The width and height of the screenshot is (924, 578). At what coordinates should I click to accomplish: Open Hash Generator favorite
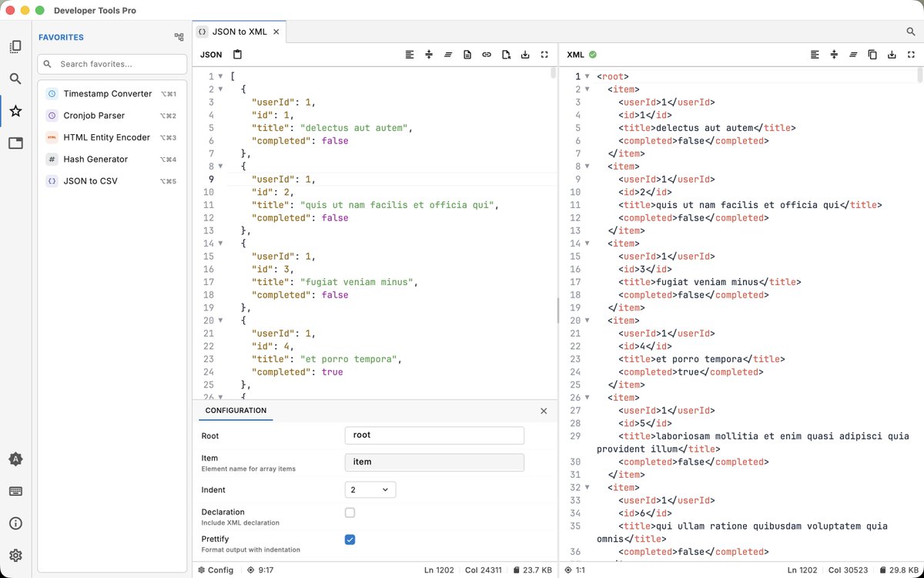(x=112, y=160)
